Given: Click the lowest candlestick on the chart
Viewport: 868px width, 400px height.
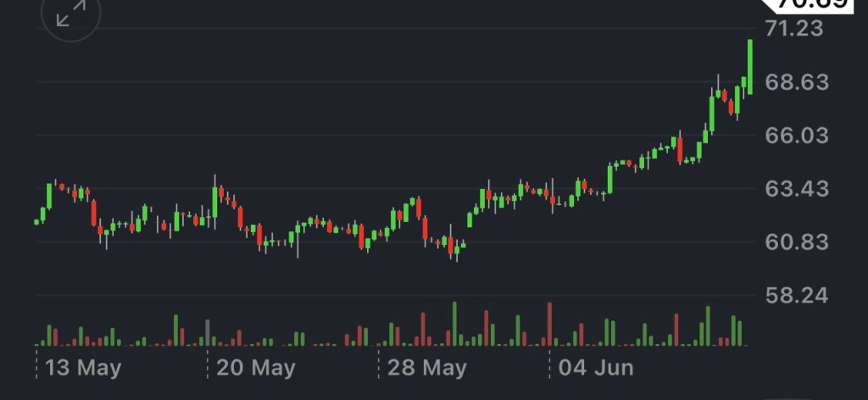Looking at the screenshot, I should tap(456, 249).
